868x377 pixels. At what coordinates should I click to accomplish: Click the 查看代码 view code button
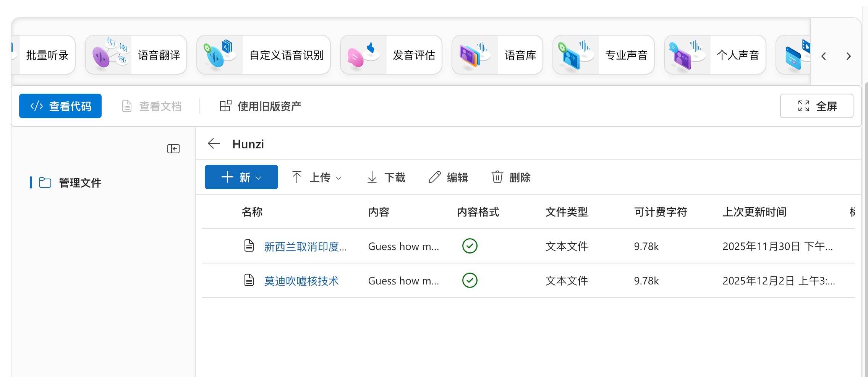60,106
